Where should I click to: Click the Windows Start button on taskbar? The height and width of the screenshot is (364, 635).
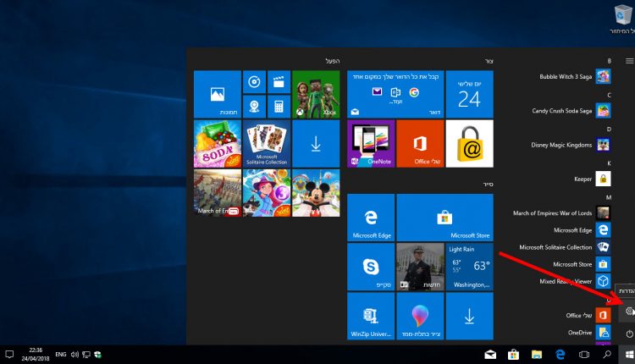(627, 355)
